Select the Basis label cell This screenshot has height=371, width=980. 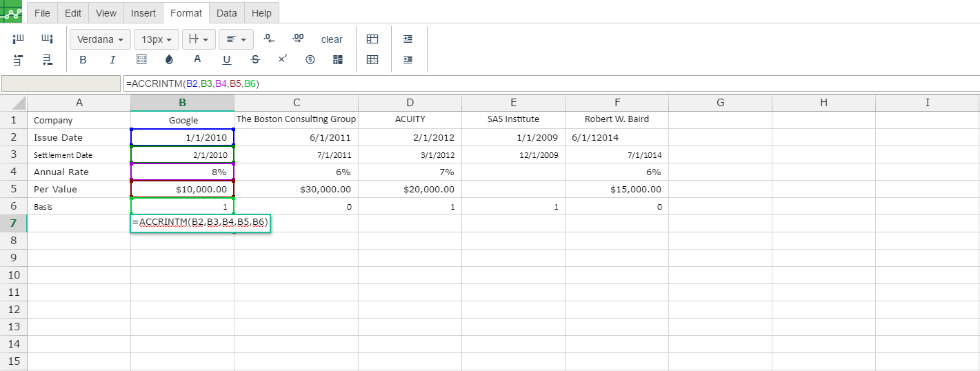point(79,206)
